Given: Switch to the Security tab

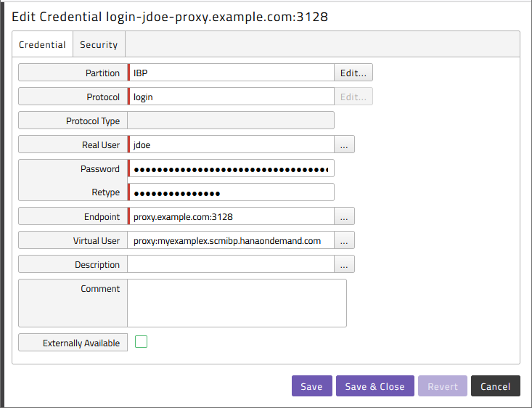Looking at the screenshot, I should 99,44.
